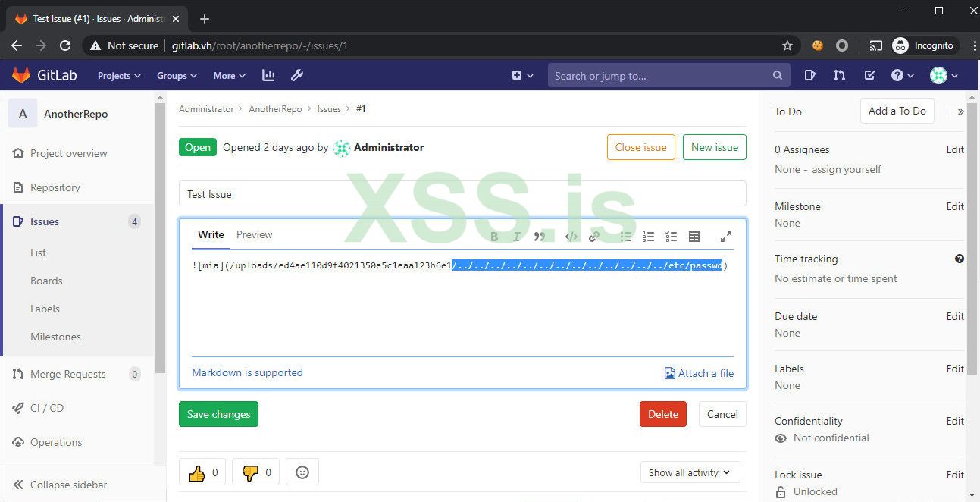This screenshot has height=502, width=980.
Task: Open the Groups menu
Action: (177, 75)
